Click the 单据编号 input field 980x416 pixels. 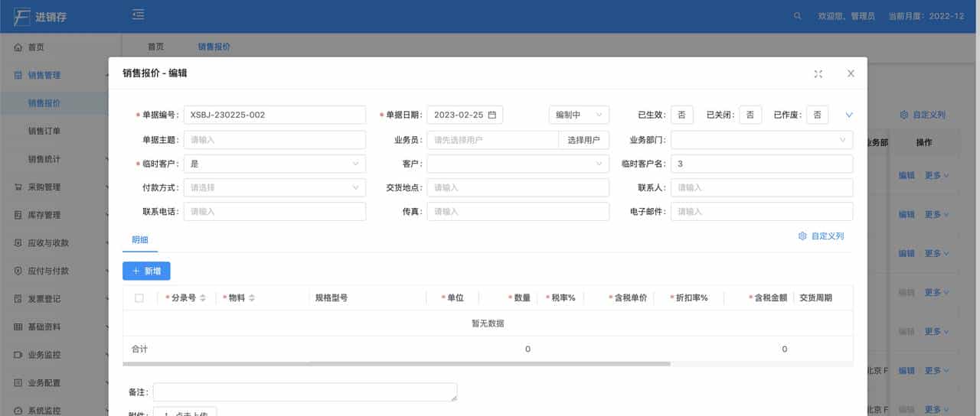coord(275,115)
